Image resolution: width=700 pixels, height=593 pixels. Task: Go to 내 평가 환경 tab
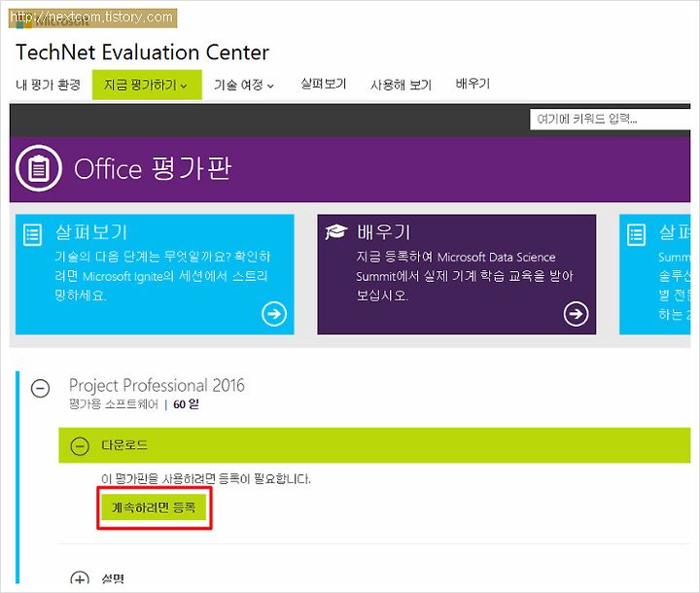49,85
